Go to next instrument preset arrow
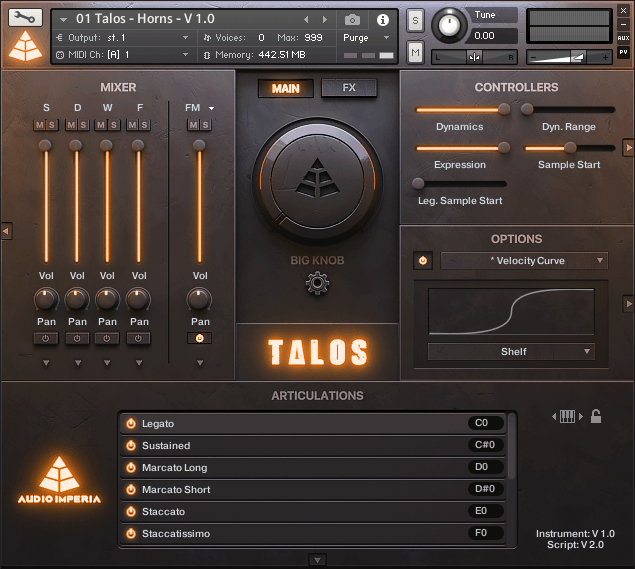This screenshot has height=569, width=635. (x=324, y=19)
